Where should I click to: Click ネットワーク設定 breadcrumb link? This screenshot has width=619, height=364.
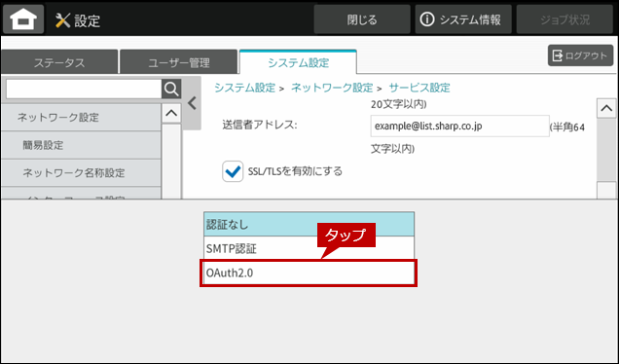[x=332, y=88]
